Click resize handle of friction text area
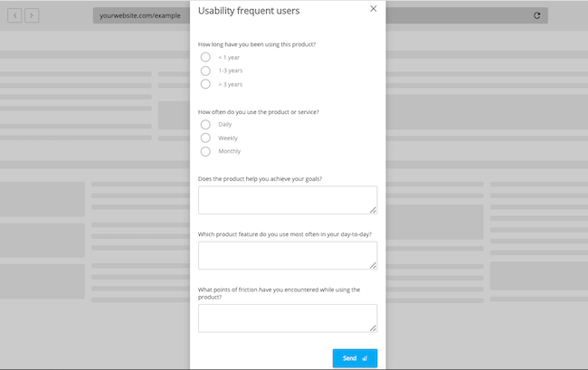This screenshot has width=588, height=370. point(373,328)
